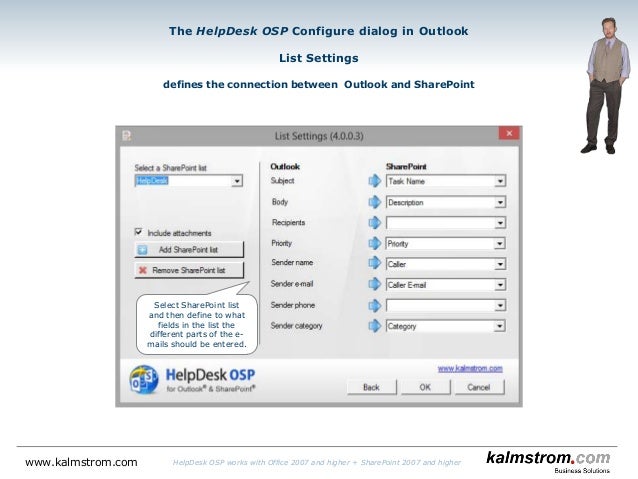Confirm settings with the OK button
This screenshot has height=479, width=638.
tap(425, 387)
